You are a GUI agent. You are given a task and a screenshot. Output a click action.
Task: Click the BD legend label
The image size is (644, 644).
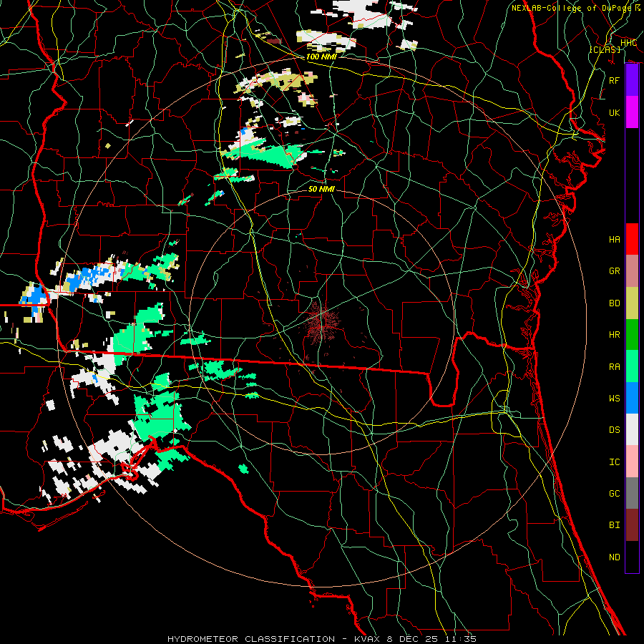click(x=615, y=303)
